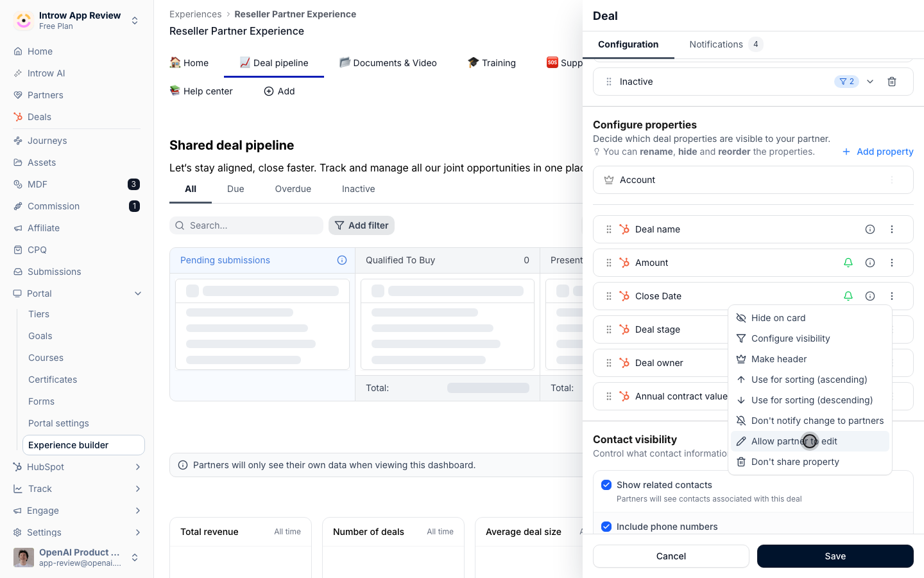Collapse the Portal section in sidebar
924x578 pixels.
[138, 293]
